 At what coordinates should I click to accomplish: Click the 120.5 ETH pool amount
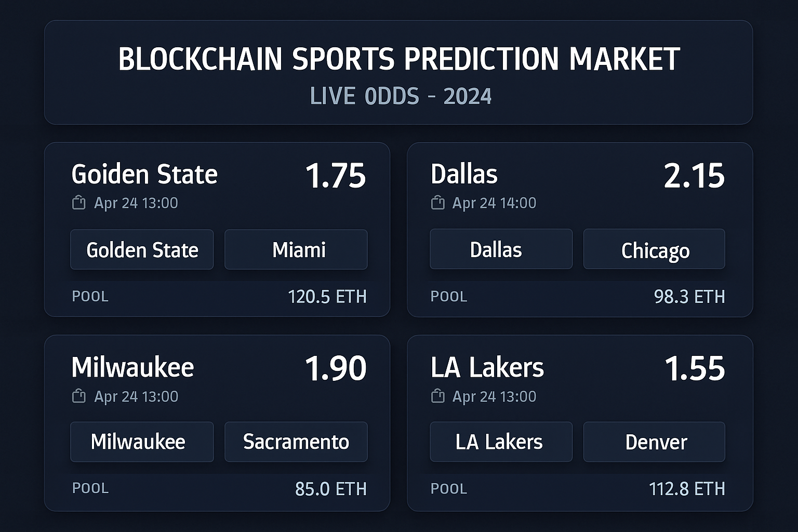click(x=327, y=297)
